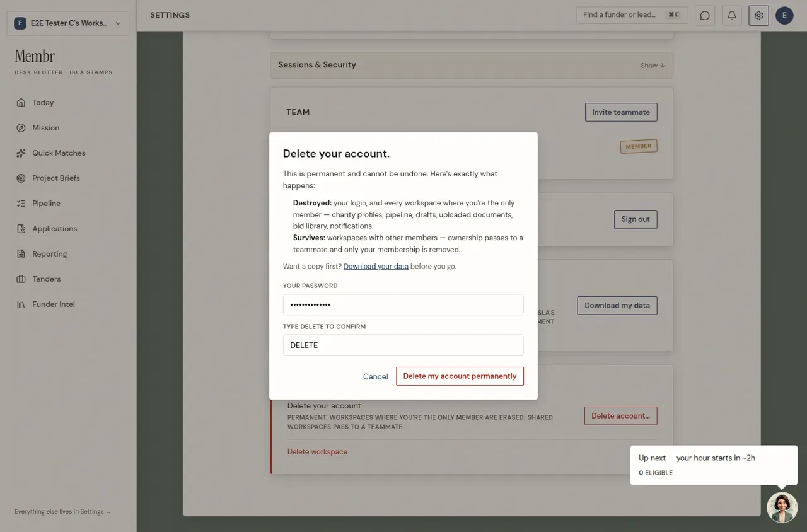
Task: Click the Sign out button
Action: (636, 219)
